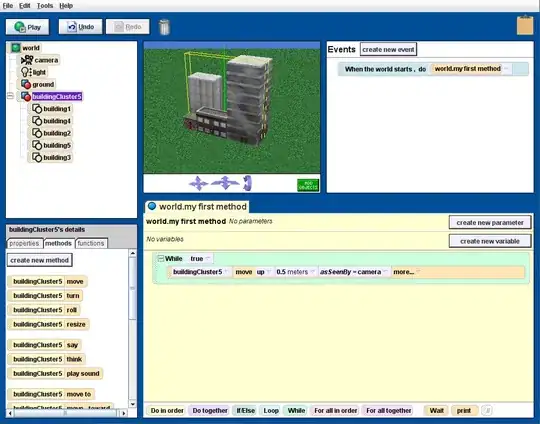The image size is (540, 424).
Task: Click the blue sphere icon on method tab
Action: tap(152, 206)
